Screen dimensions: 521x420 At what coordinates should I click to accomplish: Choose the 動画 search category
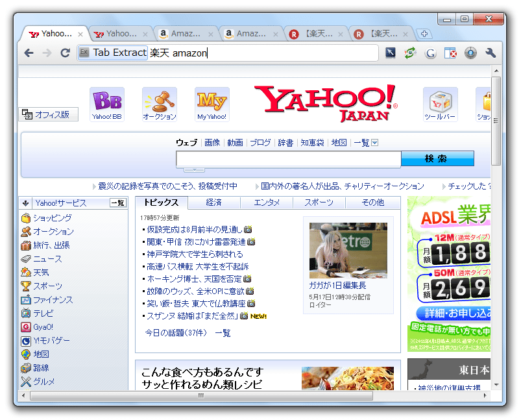tap(235, 143)
